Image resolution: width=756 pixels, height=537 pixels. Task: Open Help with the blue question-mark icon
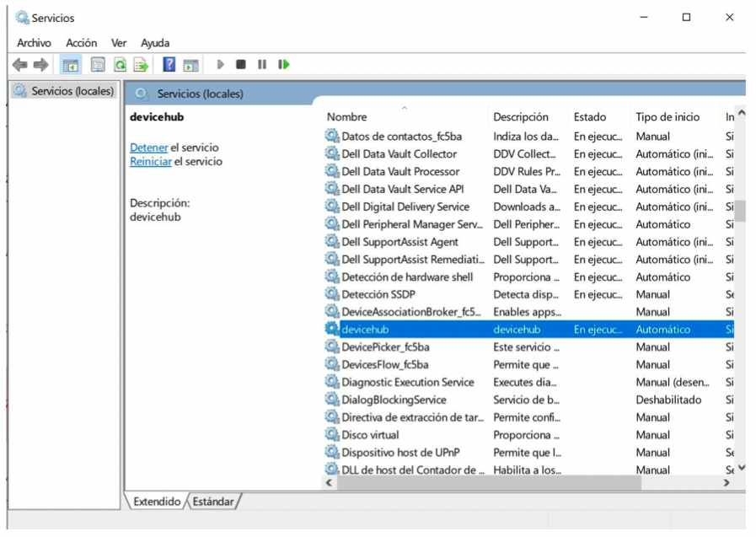[x=169, y=65]
